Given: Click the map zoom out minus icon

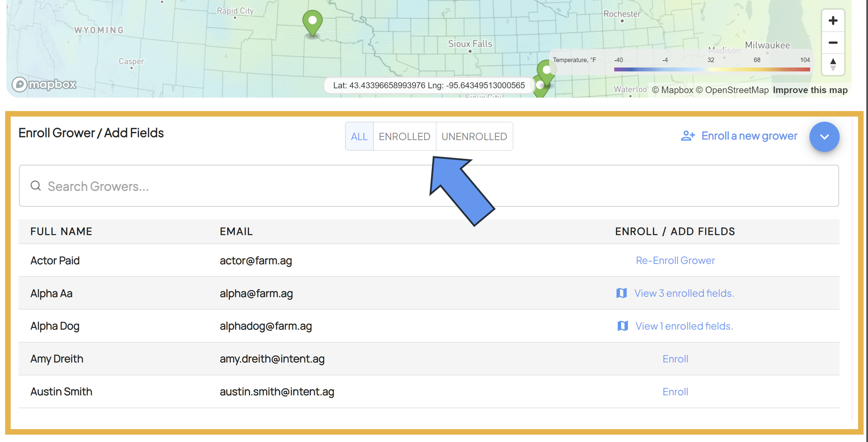Looking at the screenshot, I should pos(833,43).
